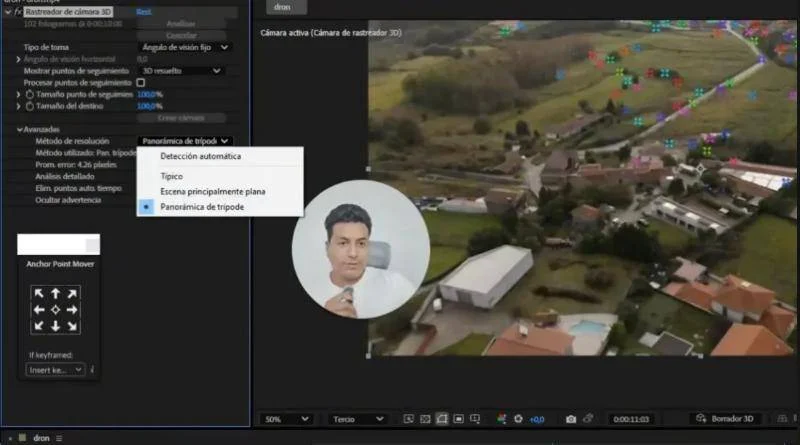Open the Insert keyframe dropdown
Viewport: 800px width, 445px height.
(x=55, y=370)
